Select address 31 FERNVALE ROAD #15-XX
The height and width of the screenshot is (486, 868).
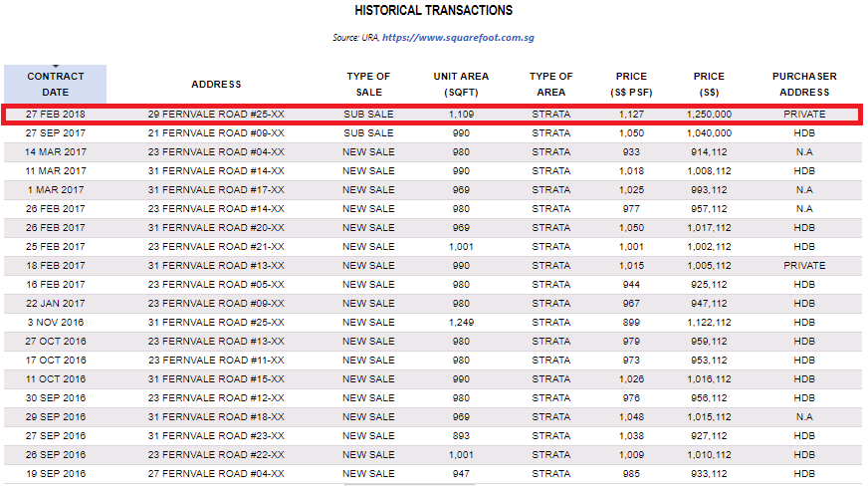point(216,379)
